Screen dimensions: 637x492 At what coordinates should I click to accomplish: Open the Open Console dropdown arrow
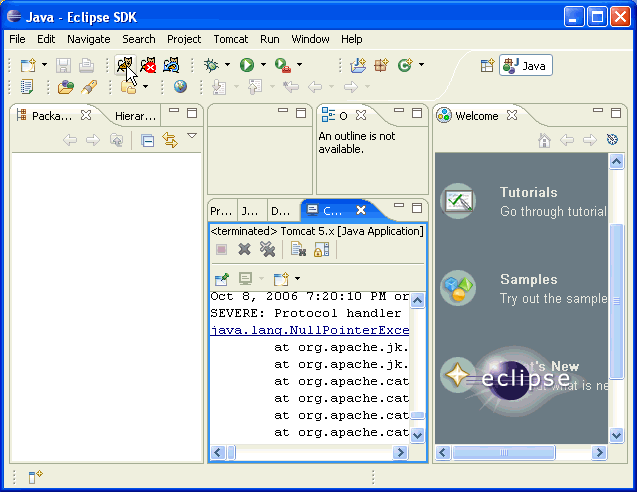click(297, 278)
